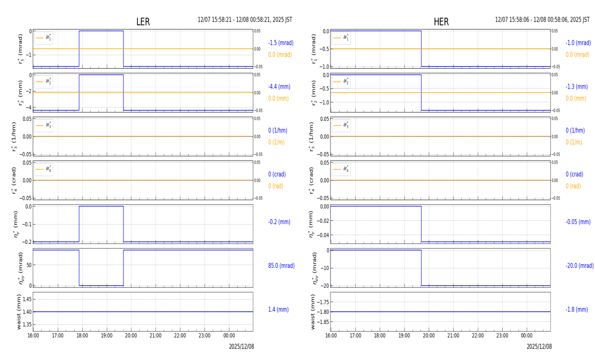Click the LER panel title
The width and height of the screenshot is (595, 364).
pos(143,22)
